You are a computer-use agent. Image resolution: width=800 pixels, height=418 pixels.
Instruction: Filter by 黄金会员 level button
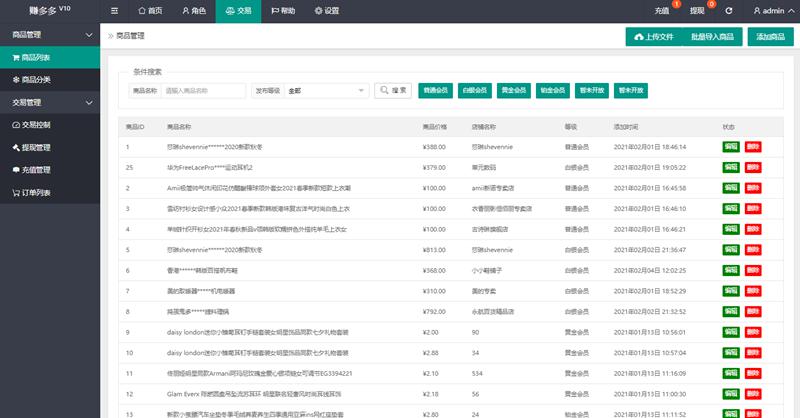(x=513, y=90)
